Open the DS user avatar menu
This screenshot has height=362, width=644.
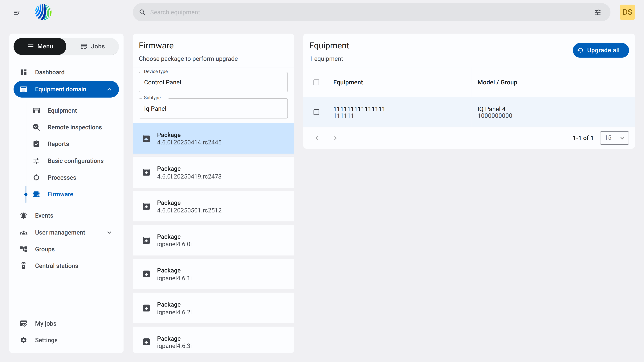coord(627,12)
